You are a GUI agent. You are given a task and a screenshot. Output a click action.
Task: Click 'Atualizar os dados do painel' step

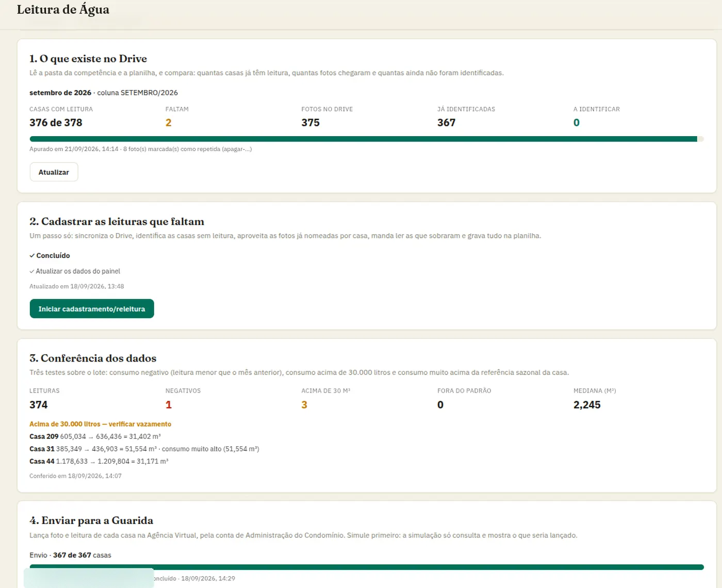coord(75,271)
